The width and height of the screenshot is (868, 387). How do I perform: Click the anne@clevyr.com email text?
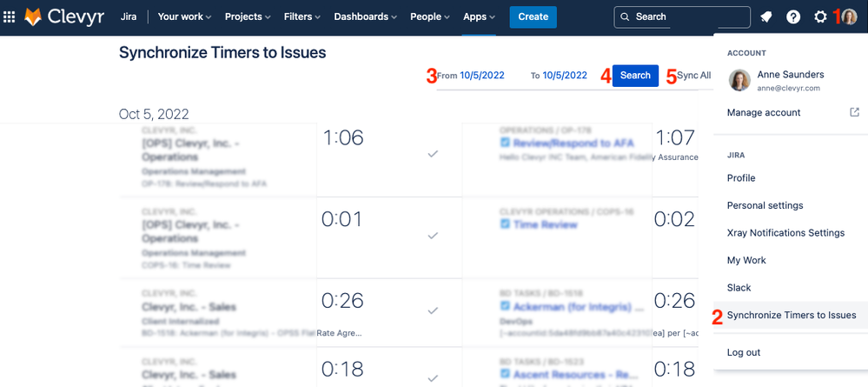pyautogui.click(x=788, y=88)
